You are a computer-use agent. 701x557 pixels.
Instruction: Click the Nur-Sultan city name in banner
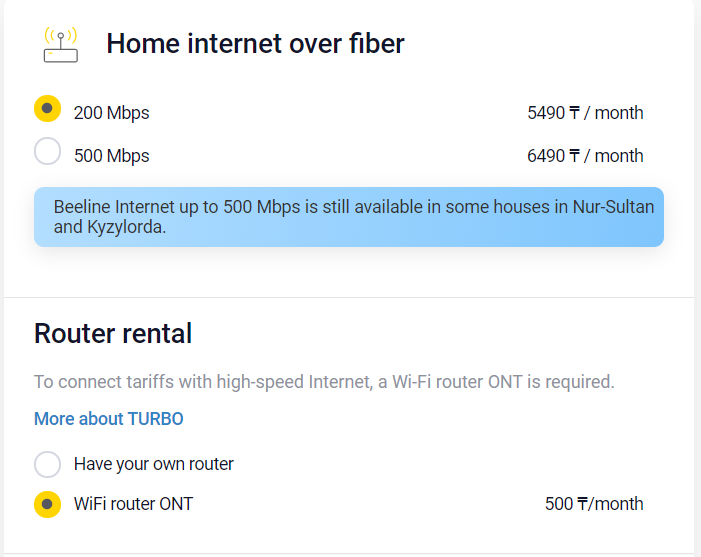tap(612, 207)
